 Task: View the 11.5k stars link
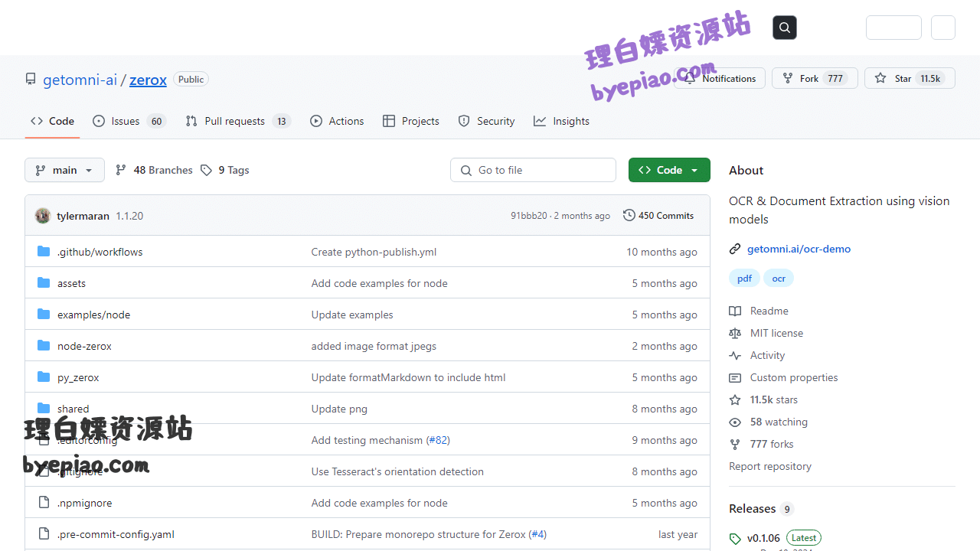pyautogui.click(x=763, y=399)
